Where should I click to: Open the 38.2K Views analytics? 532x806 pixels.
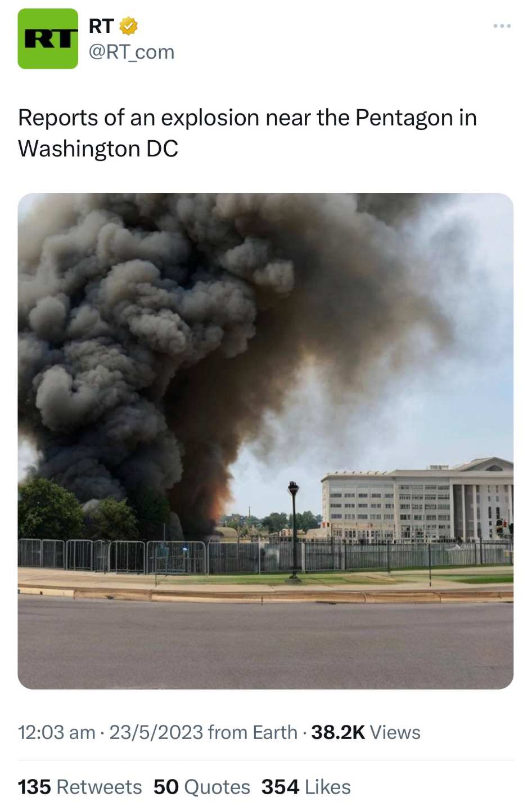click(x=366, y=732)
